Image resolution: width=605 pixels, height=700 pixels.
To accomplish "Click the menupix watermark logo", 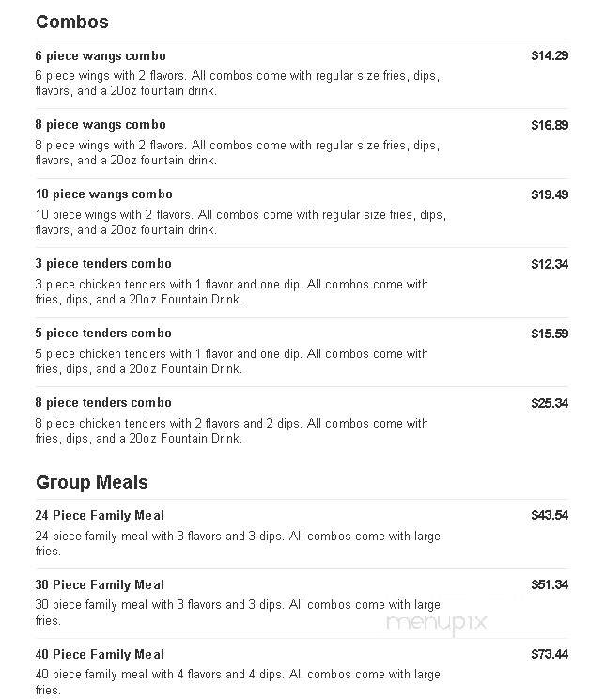I will (x=436, y=624).
